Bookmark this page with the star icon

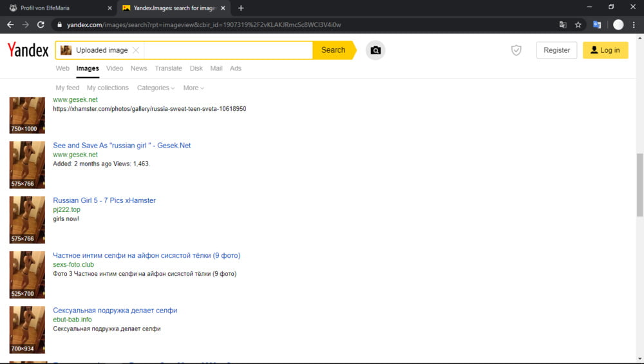578,24
